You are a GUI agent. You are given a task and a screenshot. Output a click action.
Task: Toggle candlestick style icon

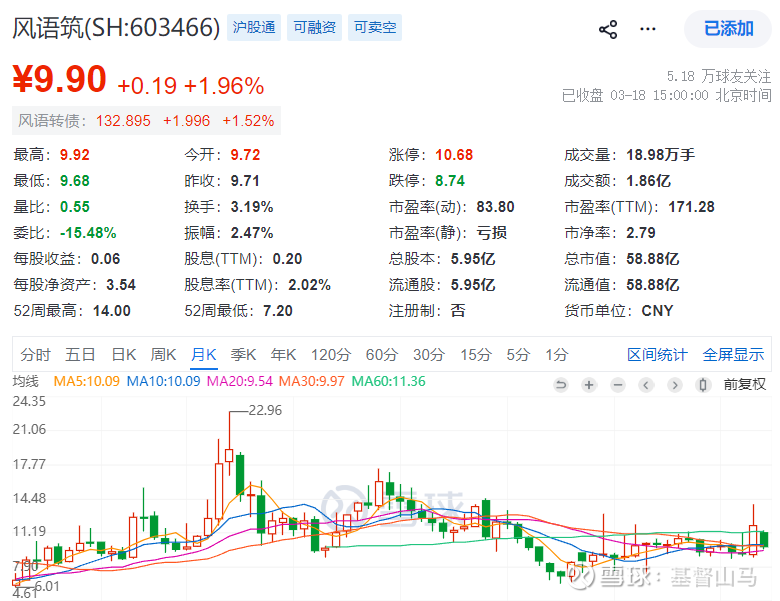[x=703, y=385]
